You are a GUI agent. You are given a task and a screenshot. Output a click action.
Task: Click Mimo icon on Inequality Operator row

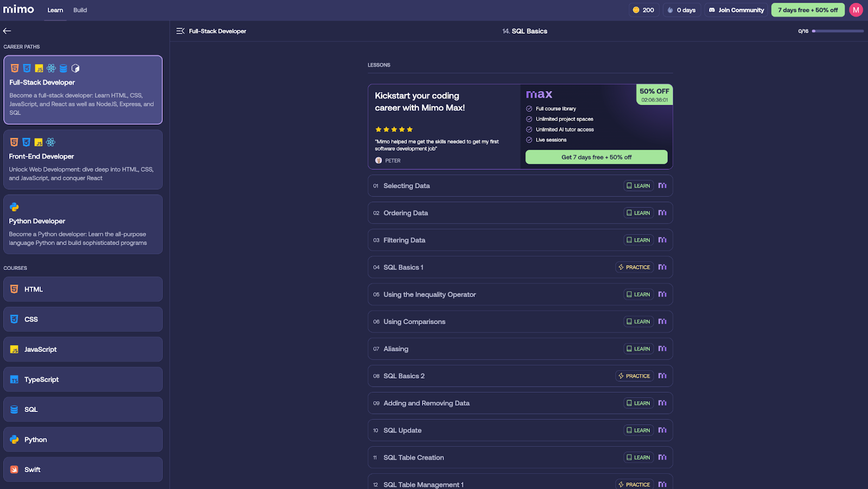point(662,294)
